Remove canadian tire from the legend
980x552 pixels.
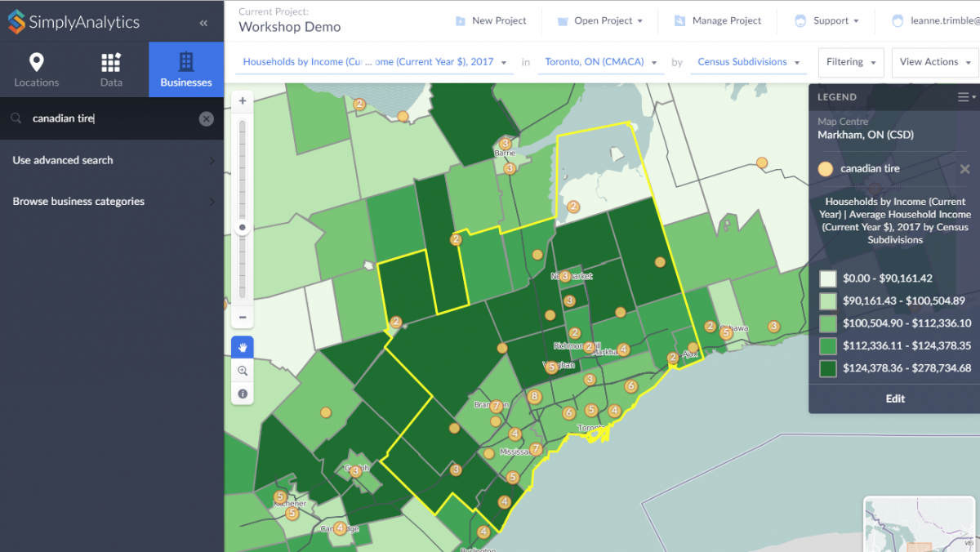[x=964, y=169]
